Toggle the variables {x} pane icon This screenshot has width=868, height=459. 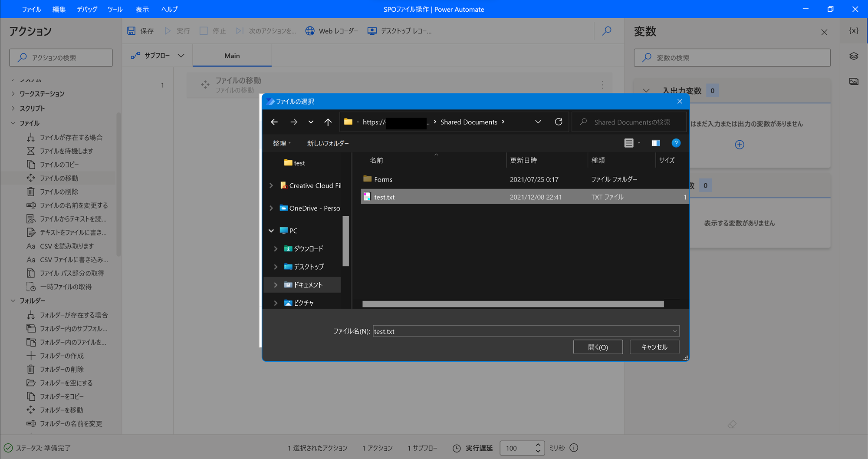point(854,31)
